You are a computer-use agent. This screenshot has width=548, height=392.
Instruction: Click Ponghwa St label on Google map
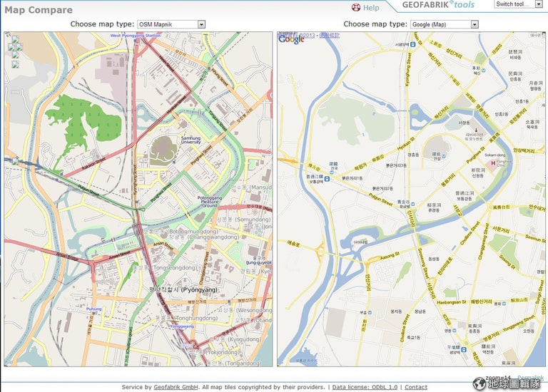tap(475, 155)
